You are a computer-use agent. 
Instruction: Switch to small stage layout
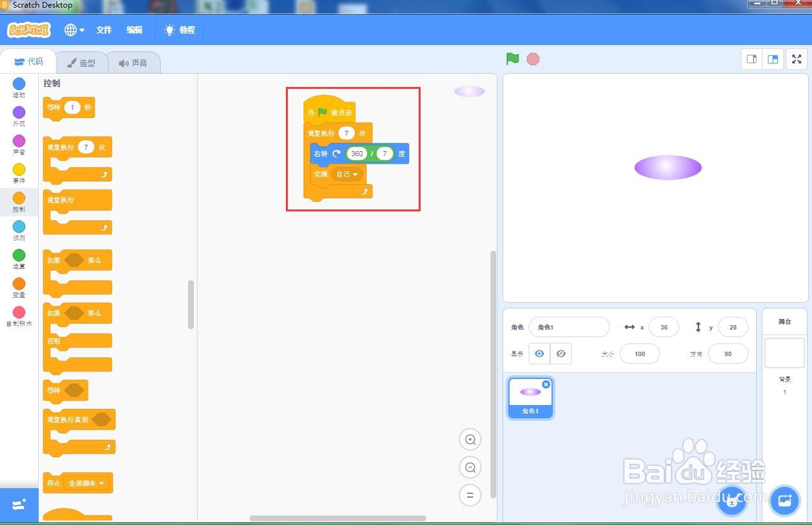click(752, 59)
